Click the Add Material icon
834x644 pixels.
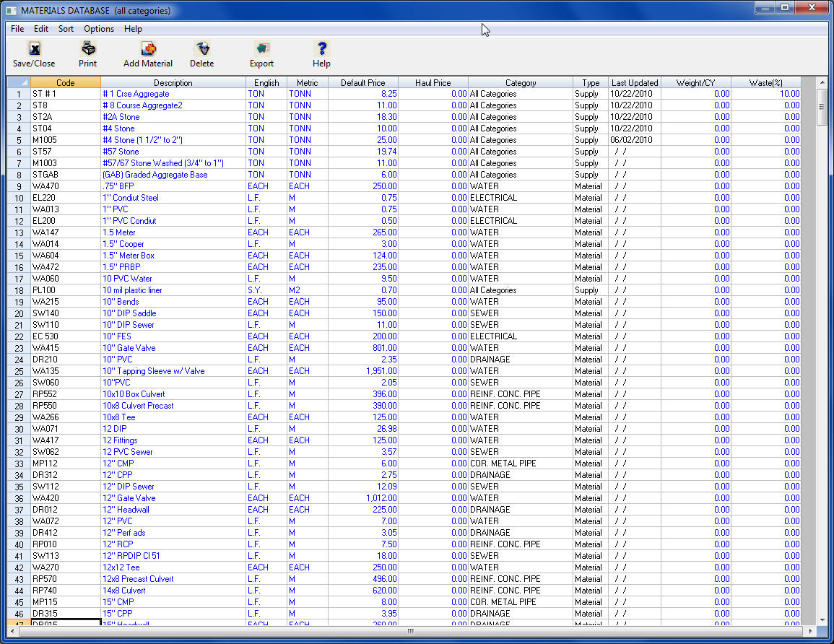point(148,49)
